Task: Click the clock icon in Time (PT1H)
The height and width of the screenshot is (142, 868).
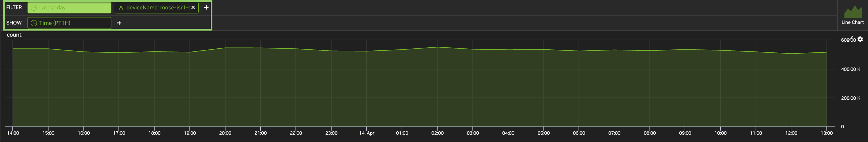Action: (34, 23)
